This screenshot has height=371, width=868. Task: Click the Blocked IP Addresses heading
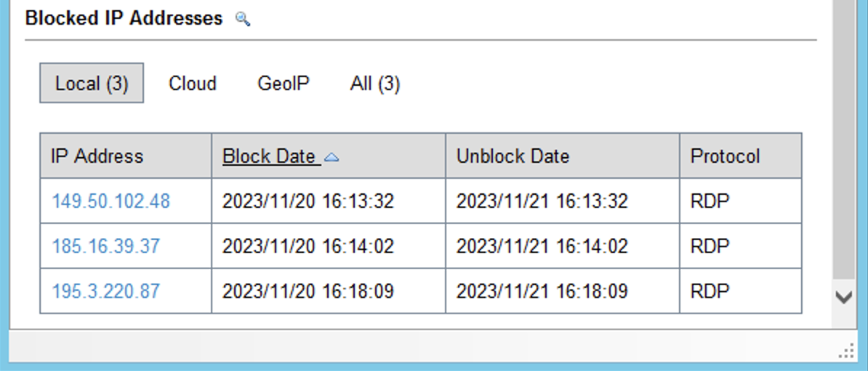(x=124, y=19)
